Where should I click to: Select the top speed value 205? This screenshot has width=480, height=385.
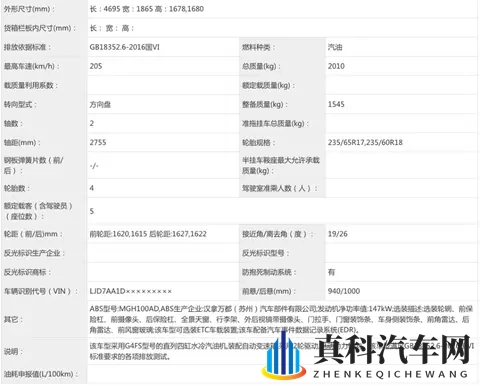tap(96, 66)
